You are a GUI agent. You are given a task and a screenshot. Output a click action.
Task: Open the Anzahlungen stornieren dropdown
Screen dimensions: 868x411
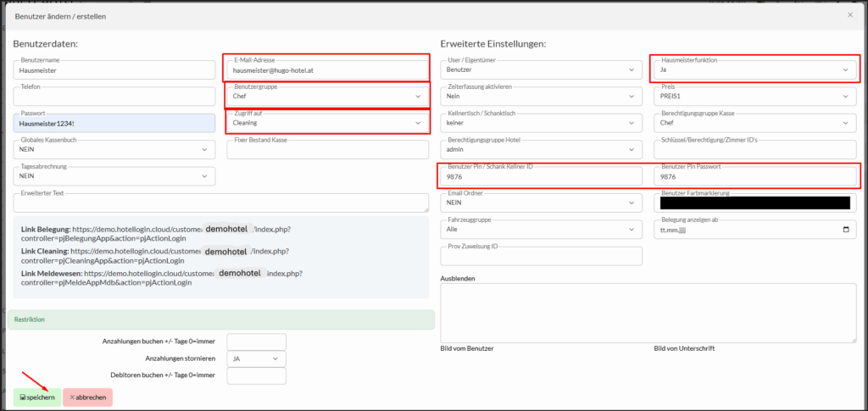(256, 358)
